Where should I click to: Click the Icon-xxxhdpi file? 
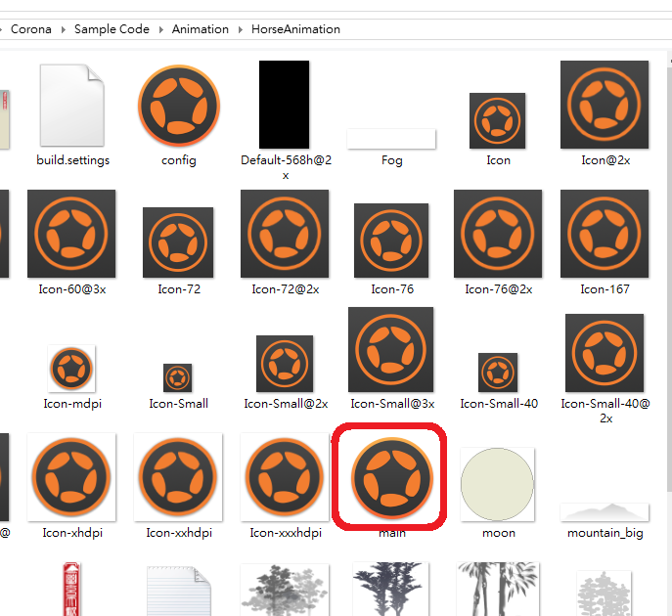point(285,477)
